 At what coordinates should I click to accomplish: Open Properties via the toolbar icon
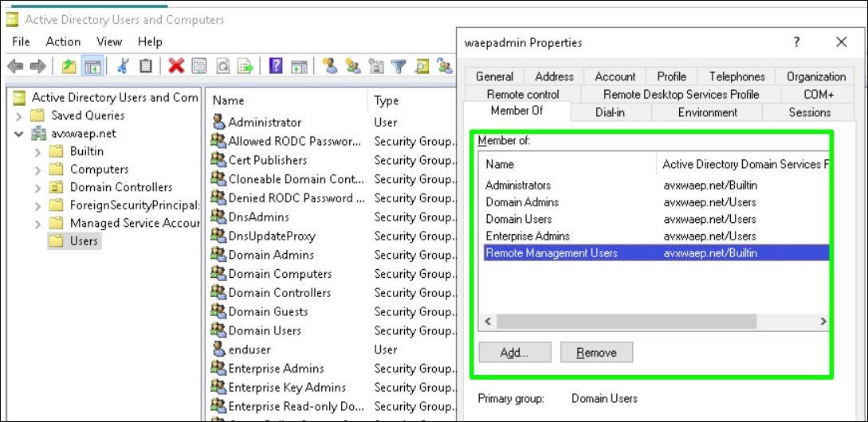coord(198,67)
